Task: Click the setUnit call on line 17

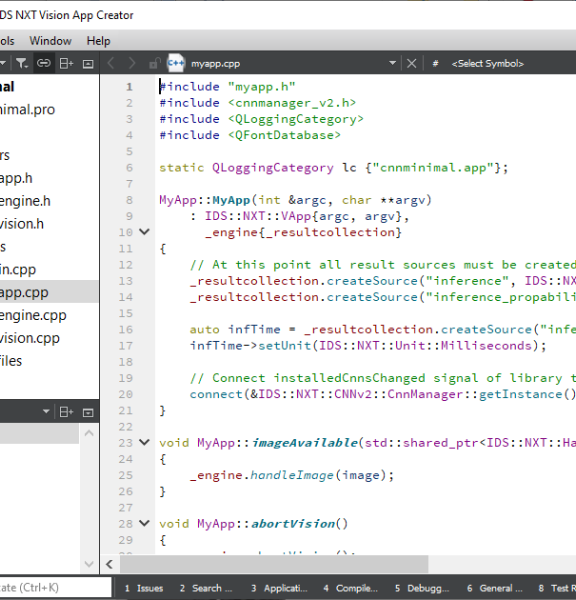Action: [285, 346]
